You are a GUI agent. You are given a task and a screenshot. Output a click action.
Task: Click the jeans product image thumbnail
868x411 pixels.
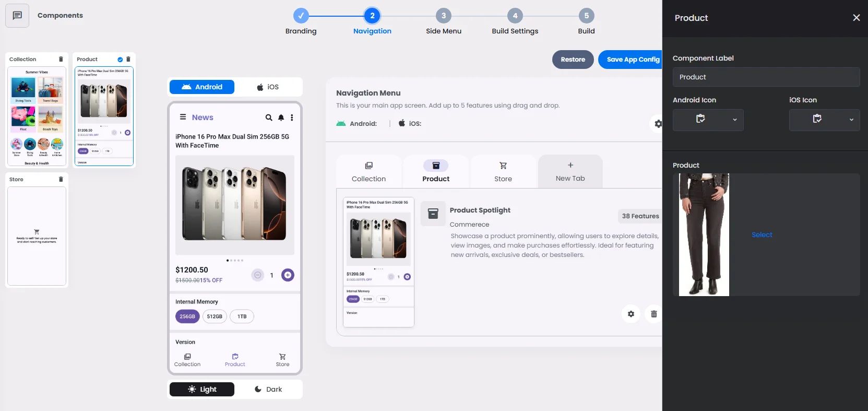[x=704, y=234]
